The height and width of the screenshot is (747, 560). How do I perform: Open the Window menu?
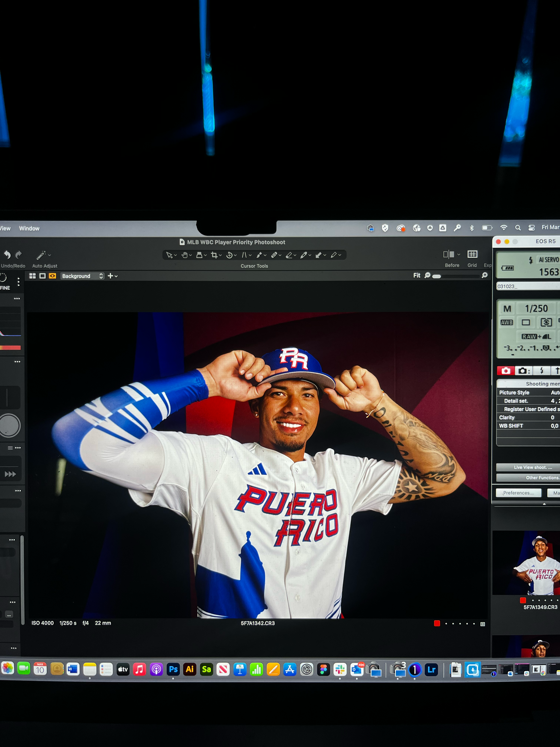pos(29,229)
